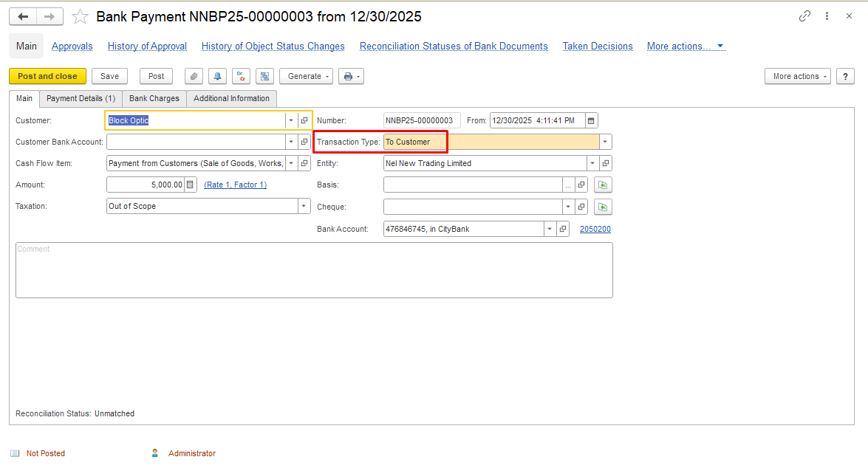The image size is (868, 468).
Task: Expand the Bank Account dropdown
Action: pos(550,229)
